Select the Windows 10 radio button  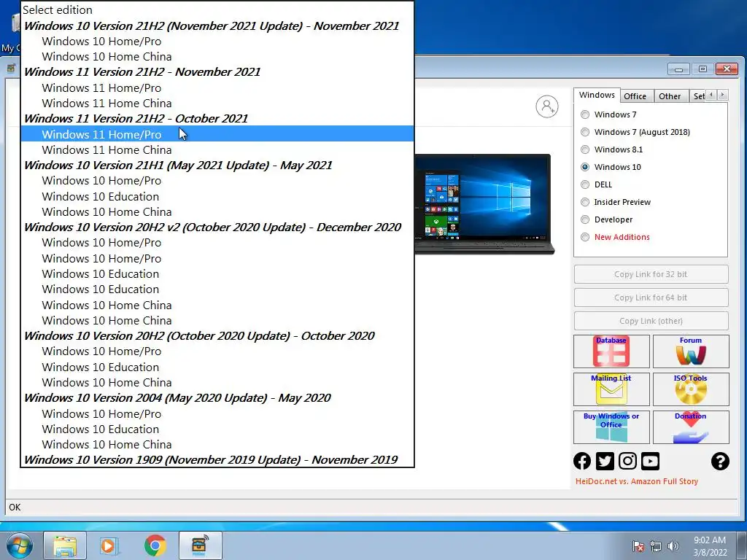tap(585, 167)
